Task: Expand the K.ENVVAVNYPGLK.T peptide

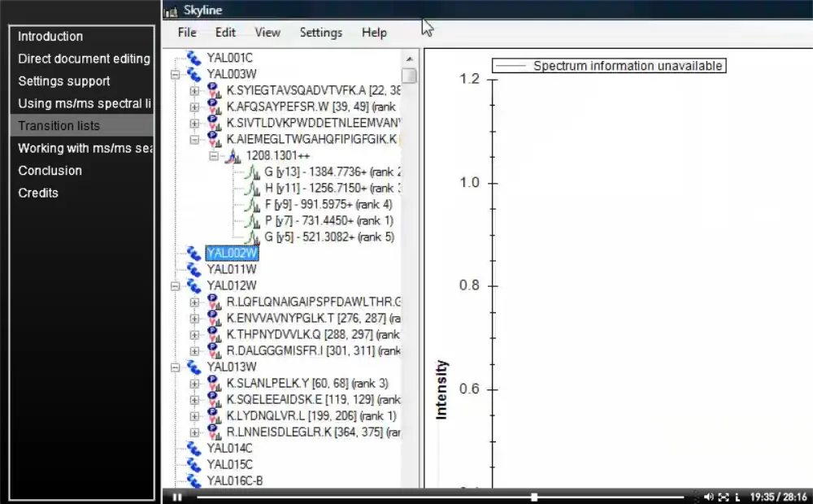Action: (194, 319)
